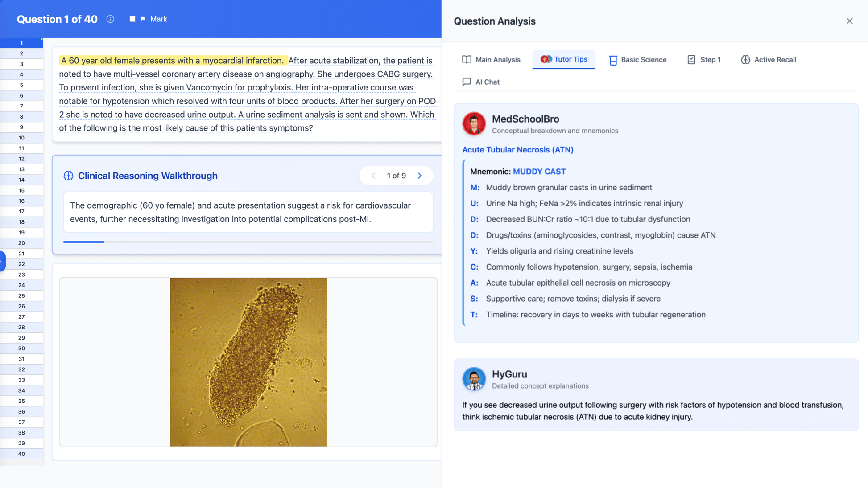Image resolution: width=868 pixels, height=488 pixels.
Task: Go to previous walkthrough step with left chevron
Action: tap(373, 176)
